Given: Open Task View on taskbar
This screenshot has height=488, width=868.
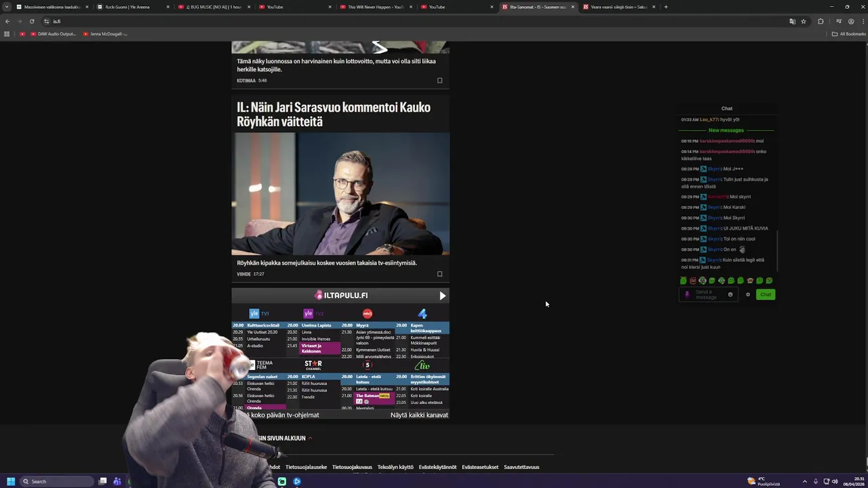Looking at the screenshot, I should 103,481.
